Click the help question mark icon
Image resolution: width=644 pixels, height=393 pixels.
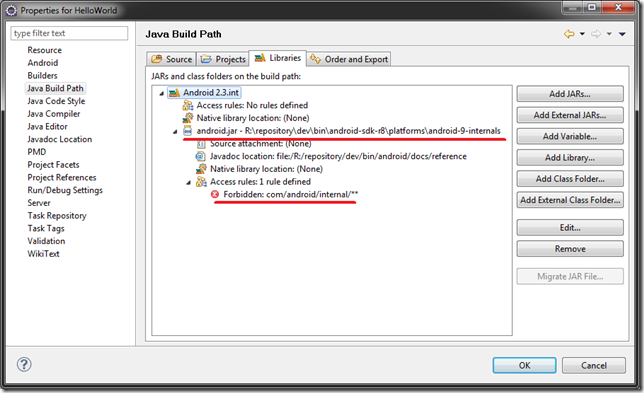tap(24, 364)
